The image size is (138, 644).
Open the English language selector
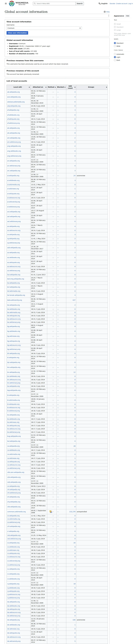(103, 4)
